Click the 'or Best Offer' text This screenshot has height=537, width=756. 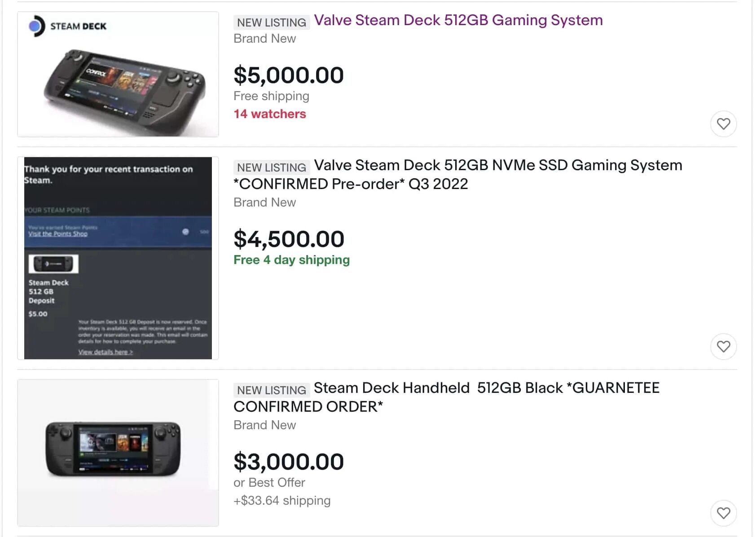[269, 483]
